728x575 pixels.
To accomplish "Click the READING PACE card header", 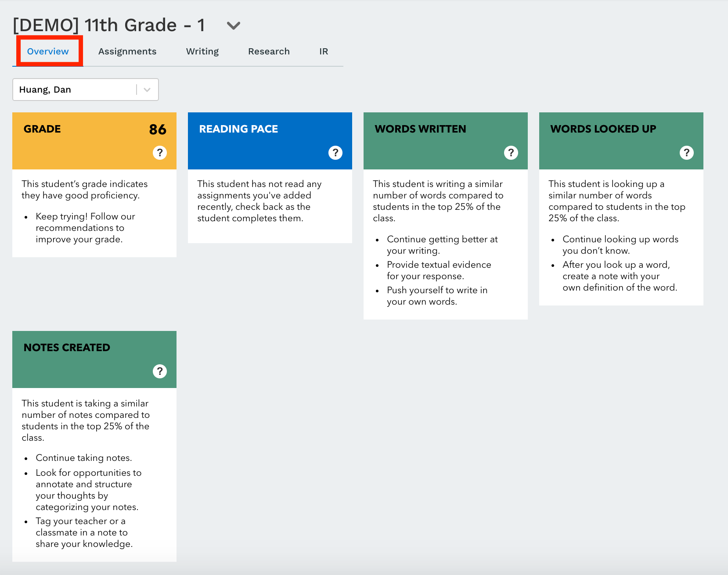I will point(270,141).
